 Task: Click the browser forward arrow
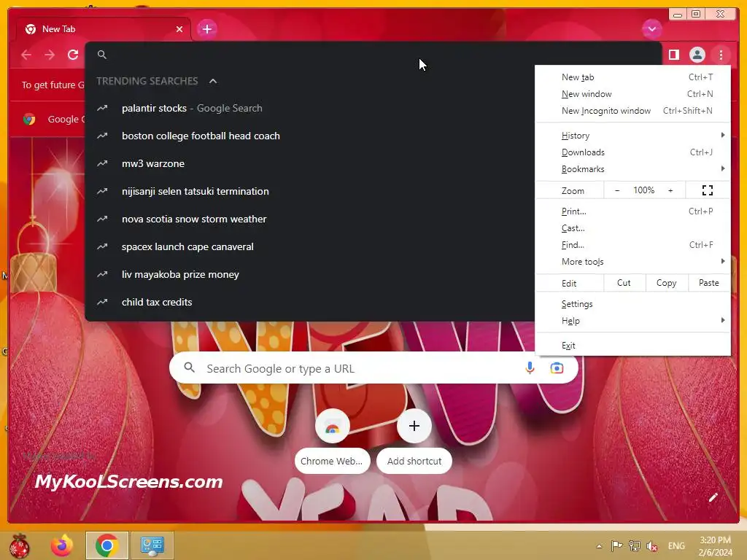point(50,55)
